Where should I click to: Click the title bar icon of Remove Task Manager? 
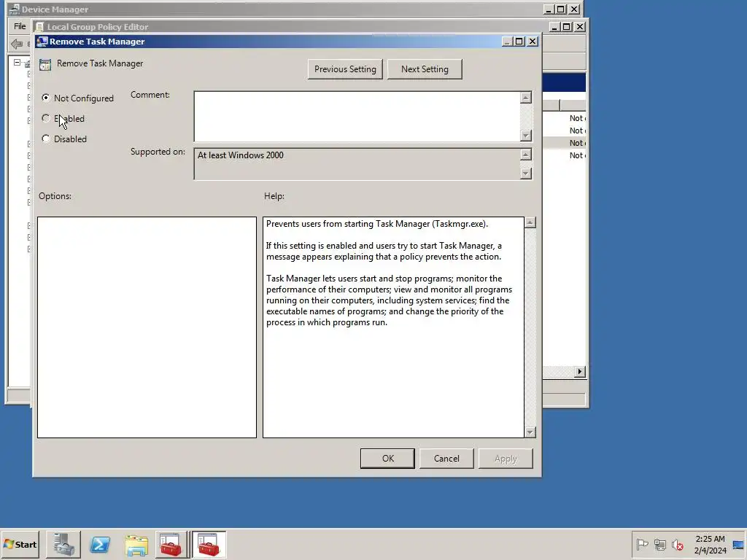coord(42,42)
